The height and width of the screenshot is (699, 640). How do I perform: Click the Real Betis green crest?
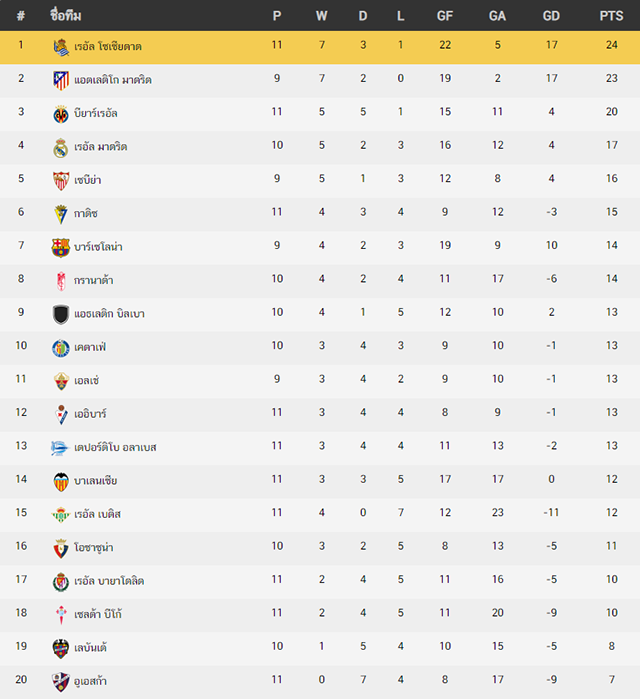[61, 515]
